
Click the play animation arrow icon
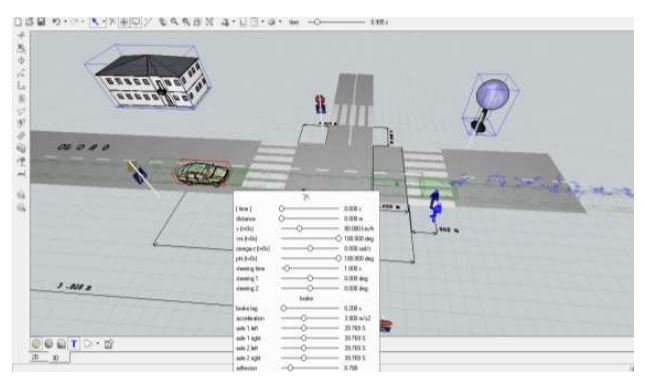[x=88, y=344]
